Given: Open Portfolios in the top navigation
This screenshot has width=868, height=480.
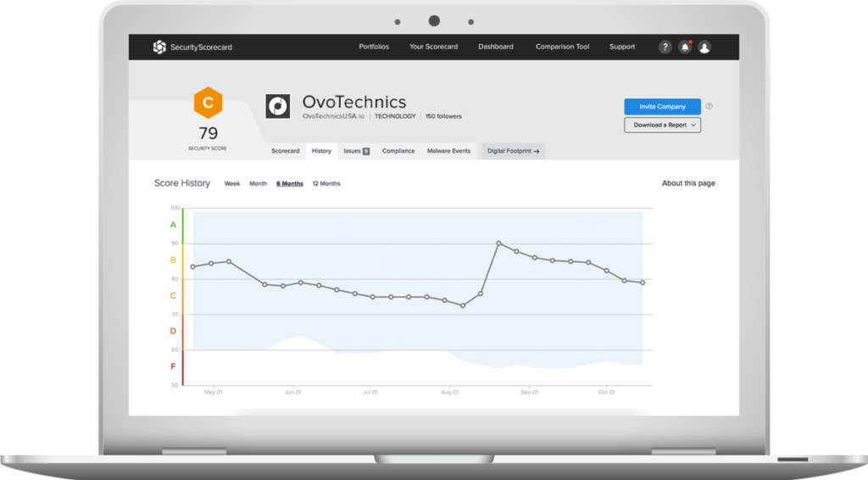Looking at the screenshot, I should 374,47.
